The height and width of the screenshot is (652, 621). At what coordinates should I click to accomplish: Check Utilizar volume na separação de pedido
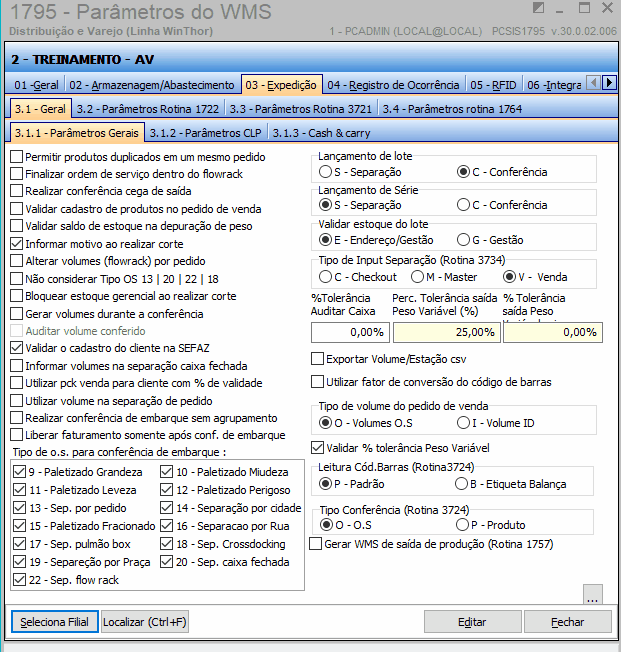point(17,400)
